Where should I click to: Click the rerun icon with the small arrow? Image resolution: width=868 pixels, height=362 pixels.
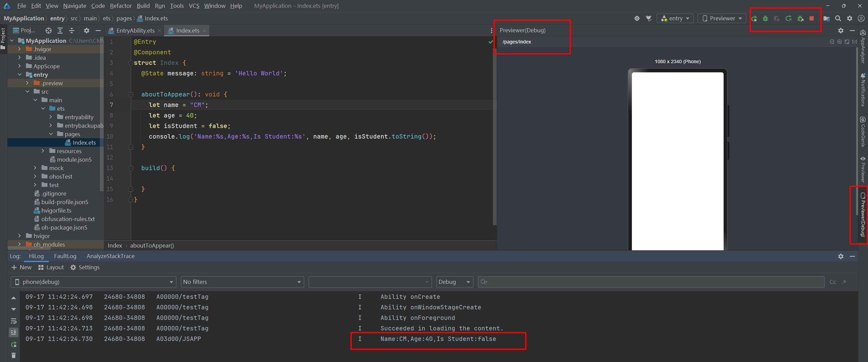pos(789,19)
